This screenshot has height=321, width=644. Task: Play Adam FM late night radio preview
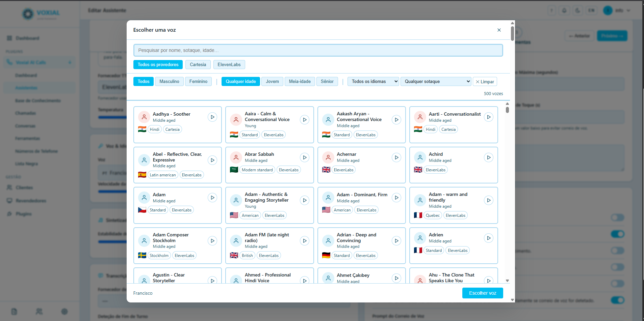(305, 241)
